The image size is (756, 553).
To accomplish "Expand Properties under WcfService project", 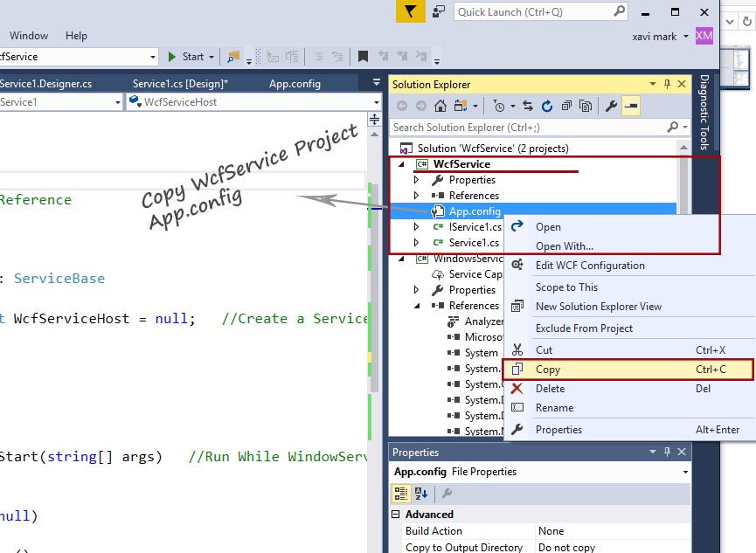I will [417, 180].
